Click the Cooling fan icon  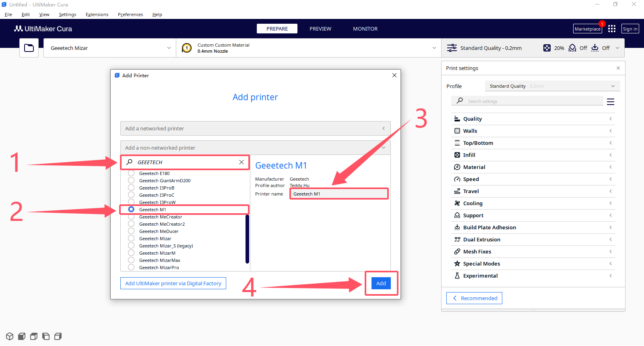[x=457, y=203]
